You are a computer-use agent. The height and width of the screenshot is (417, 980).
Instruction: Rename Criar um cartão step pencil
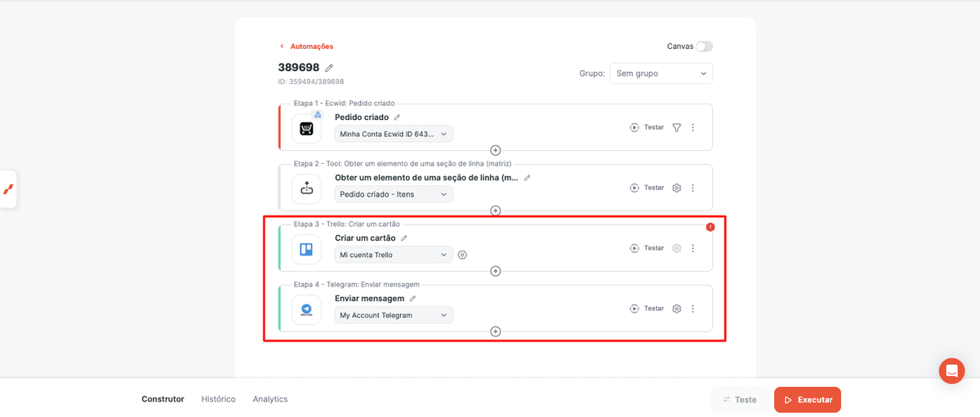pos(403,238)
